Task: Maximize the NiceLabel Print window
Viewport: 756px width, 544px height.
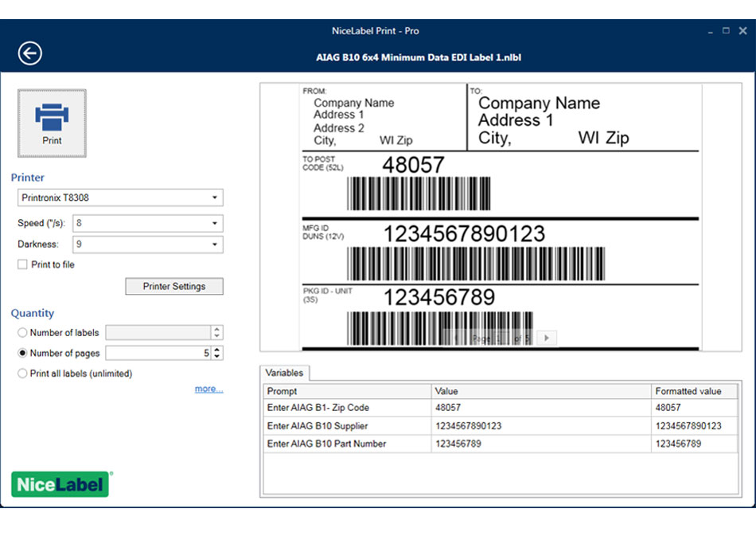Action: tap(726, 31)
